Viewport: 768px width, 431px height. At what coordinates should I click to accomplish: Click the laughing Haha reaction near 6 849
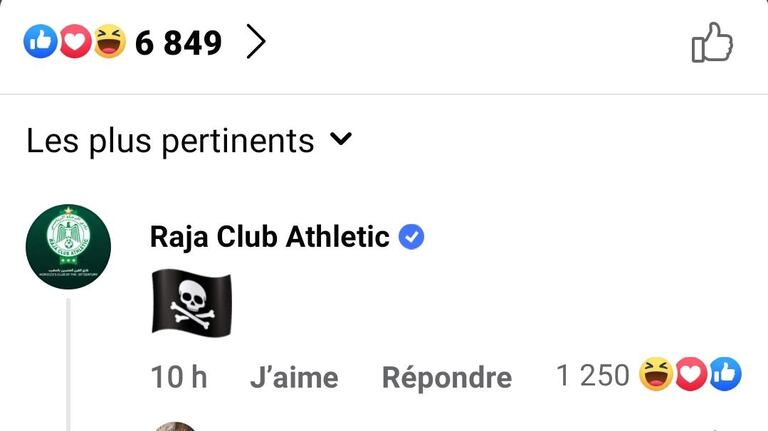tap(109, 42)
